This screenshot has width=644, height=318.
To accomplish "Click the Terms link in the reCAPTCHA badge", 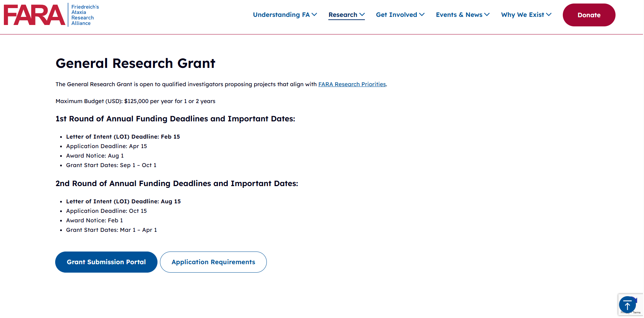I will coord(637,313).
